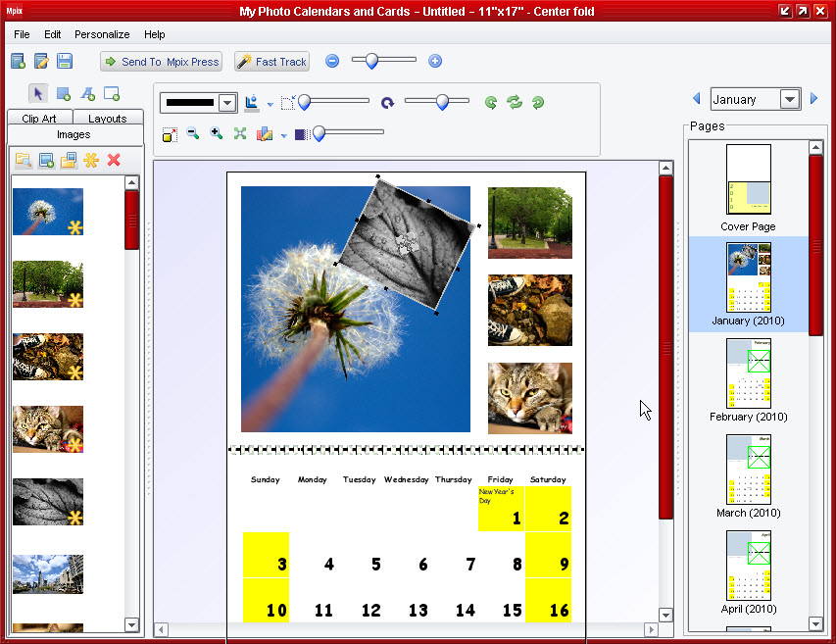Click the add text box tool
The height and width of the screenshot is (644, 836).
(x=87, y=93)
